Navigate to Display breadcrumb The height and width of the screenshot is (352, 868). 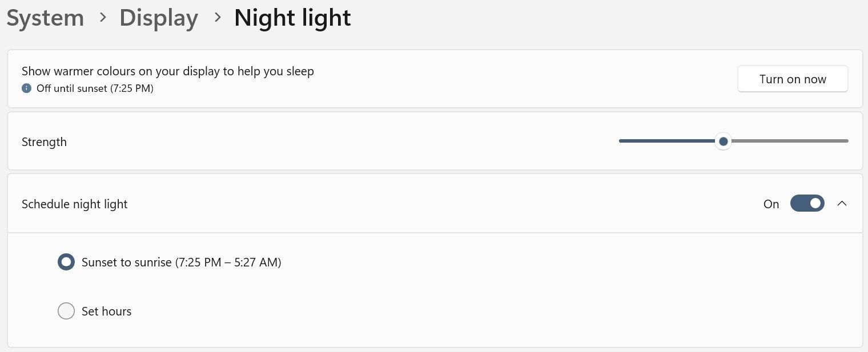point(159,18)
